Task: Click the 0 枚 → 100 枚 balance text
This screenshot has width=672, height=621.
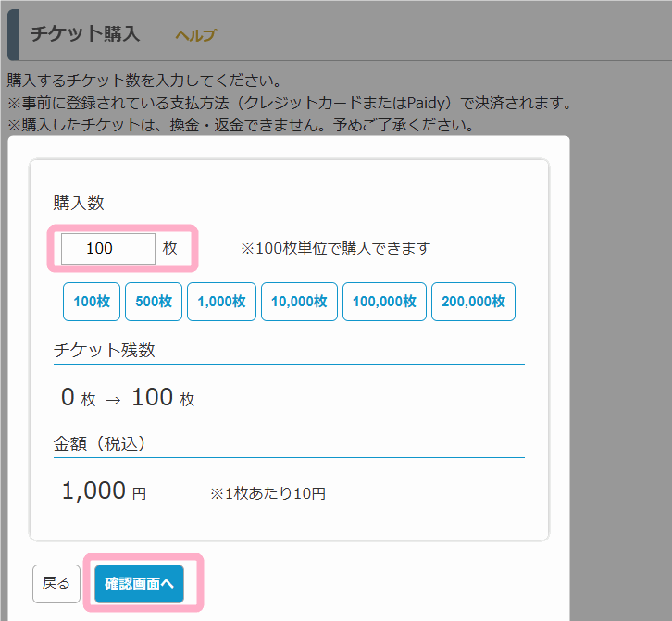Action: click(x=128, y=397)
